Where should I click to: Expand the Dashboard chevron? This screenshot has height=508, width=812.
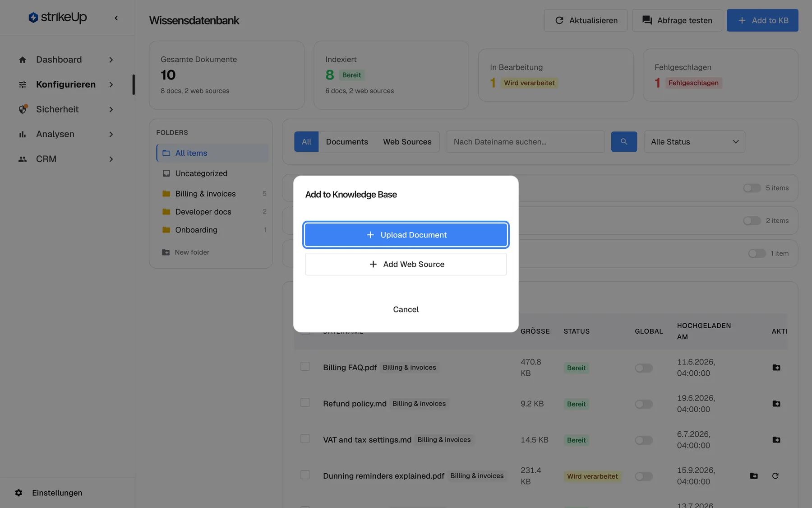tap(111, 60)
